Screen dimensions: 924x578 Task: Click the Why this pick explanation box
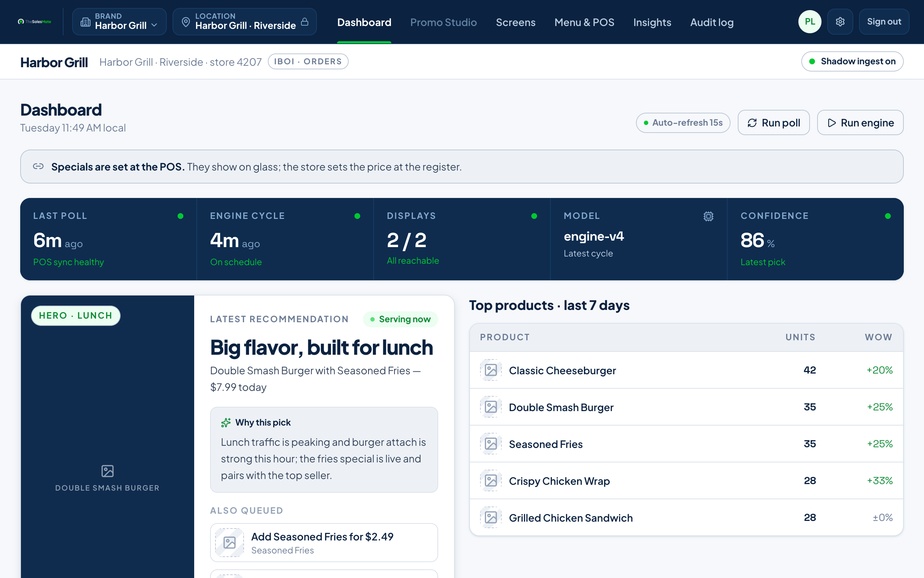coord(324,449)
